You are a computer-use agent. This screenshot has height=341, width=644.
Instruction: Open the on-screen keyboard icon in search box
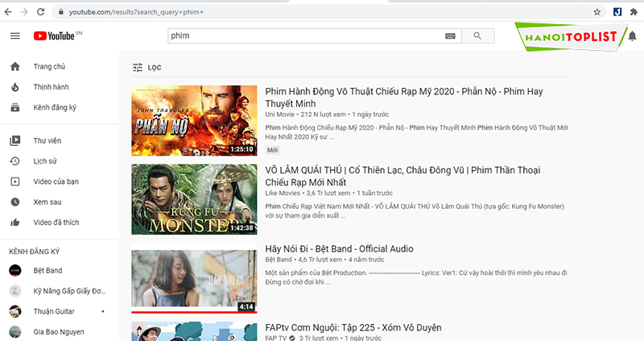pyautogui.click(x=450, y=35)
